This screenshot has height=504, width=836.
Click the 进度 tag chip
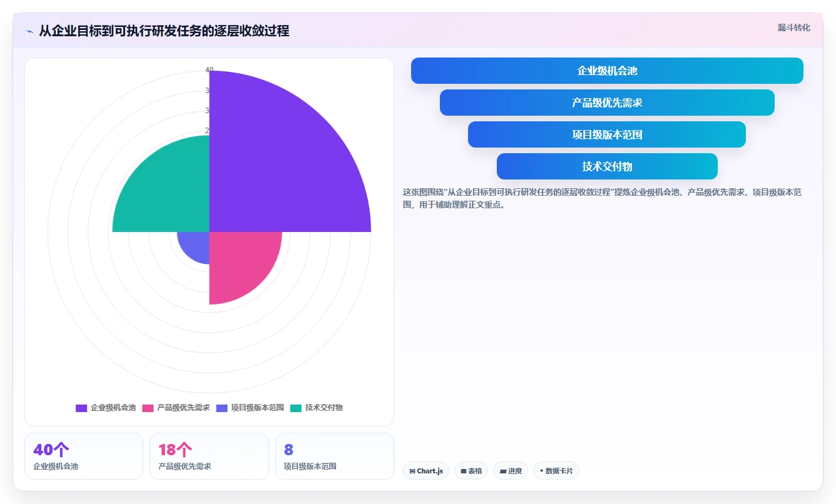pyautogui.click(x=511, y=471)
